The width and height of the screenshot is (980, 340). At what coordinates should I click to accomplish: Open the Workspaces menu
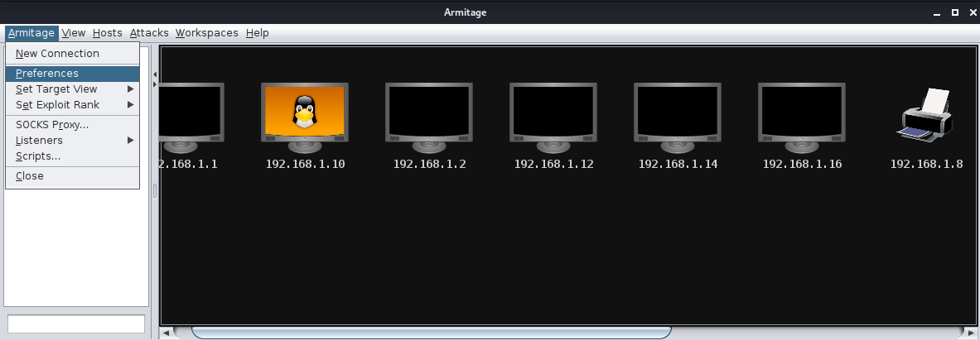206,33
